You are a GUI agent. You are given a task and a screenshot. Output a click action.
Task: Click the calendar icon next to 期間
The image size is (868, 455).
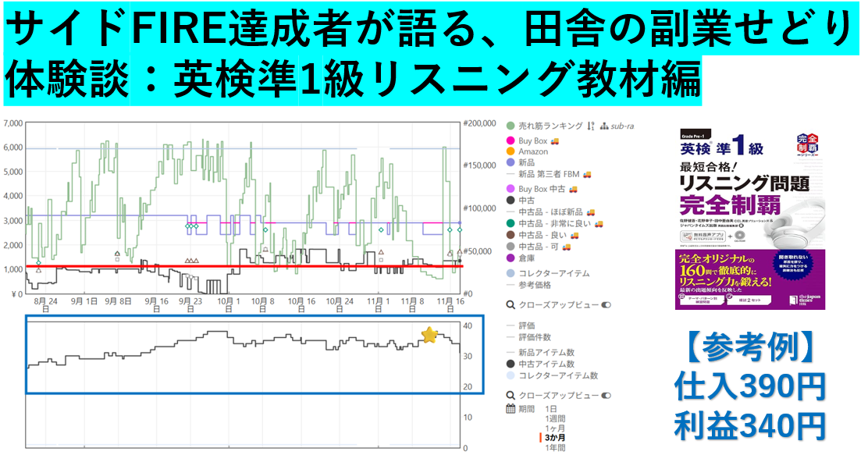point(510,408)
